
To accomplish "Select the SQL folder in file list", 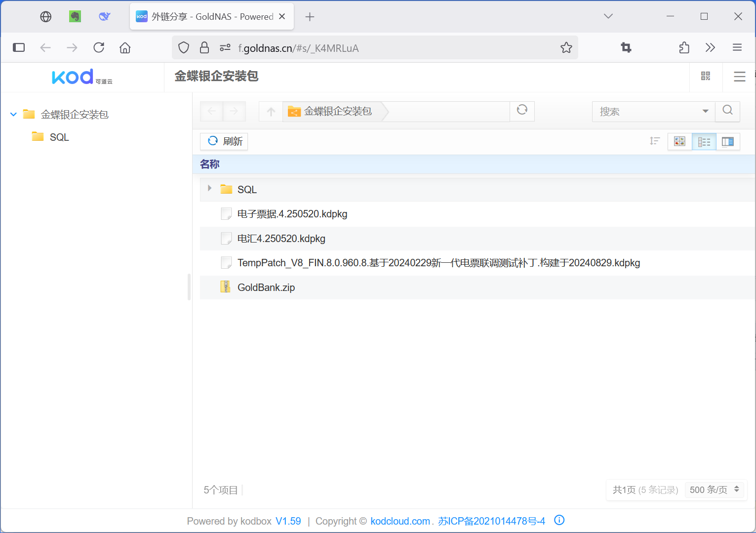I will pyautogui.click(x=477, y=190).
